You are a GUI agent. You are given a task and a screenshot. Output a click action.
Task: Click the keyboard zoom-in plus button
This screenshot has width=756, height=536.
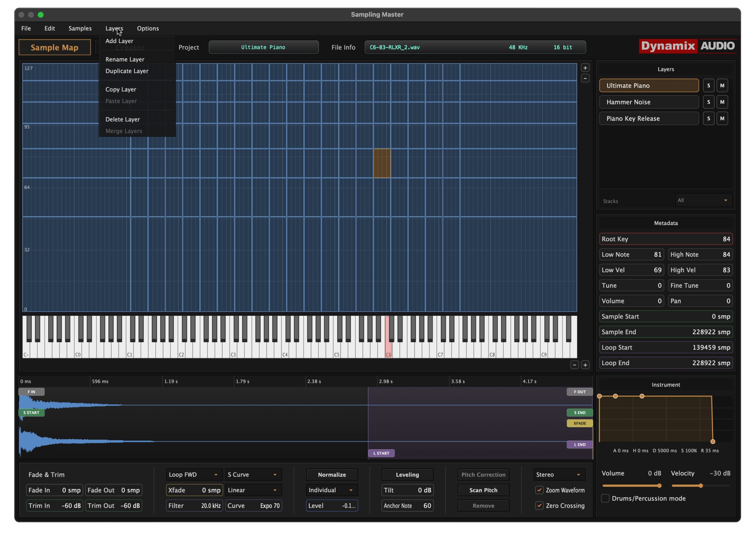point(585,365)
